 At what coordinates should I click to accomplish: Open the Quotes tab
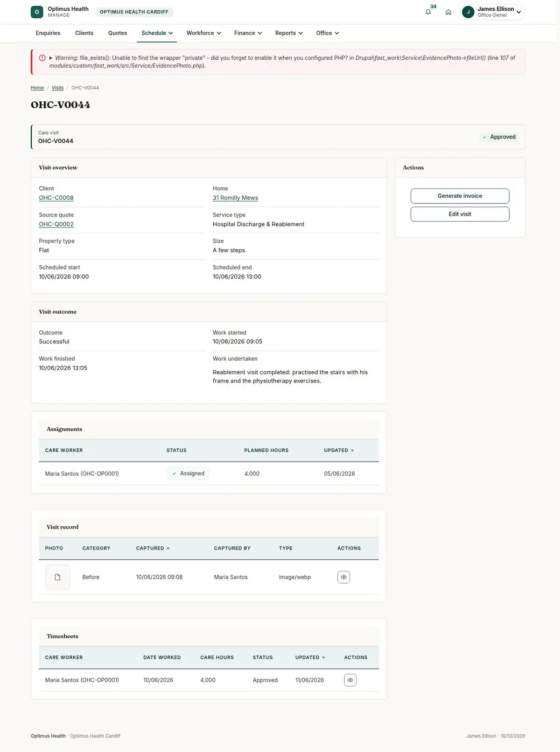118,33
